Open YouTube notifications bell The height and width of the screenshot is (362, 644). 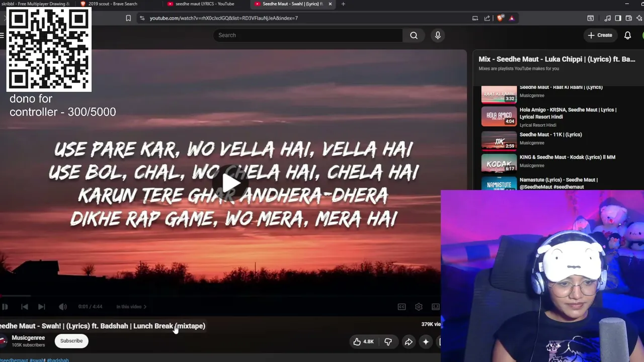click(x=627, y=35)
